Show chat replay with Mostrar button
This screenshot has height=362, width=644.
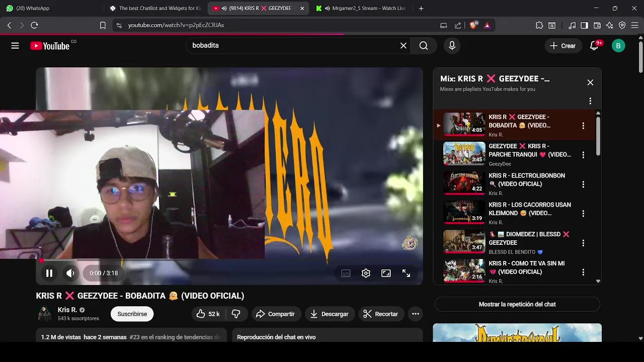click(x=517, y=304)
